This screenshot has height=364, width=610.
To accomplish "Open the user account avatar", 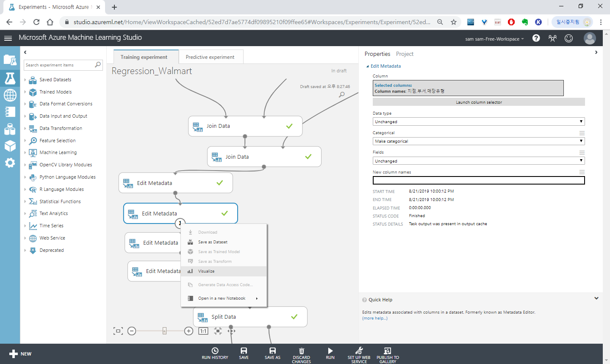I will pos(590,38).
